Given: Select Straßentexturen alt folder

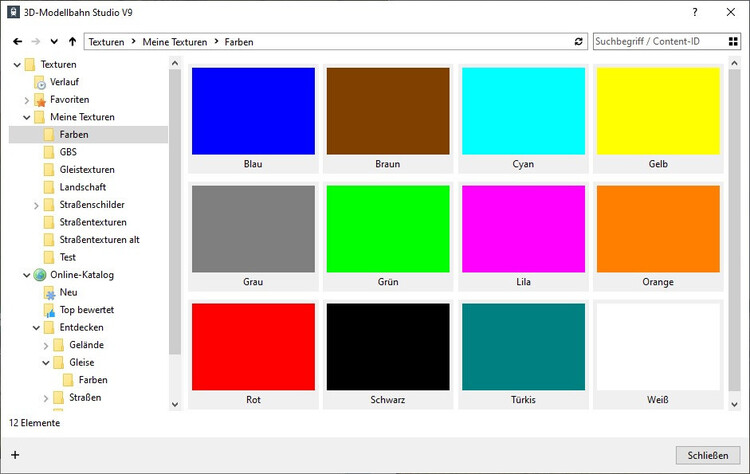Looking at the screenshot, I should (x=99, y=240).
